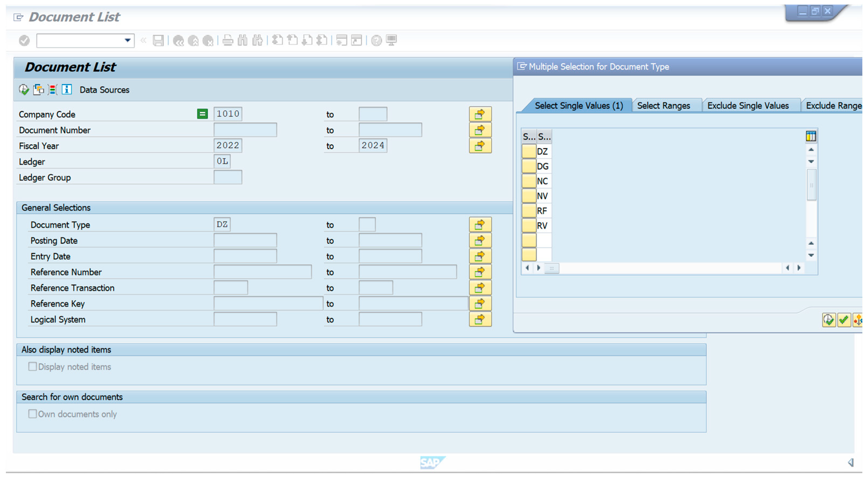Image resolution: width=868 pixels, height=480 pixels.
Task: Open the Exclude Single Values tab
Action: click(x=747, y=106)
